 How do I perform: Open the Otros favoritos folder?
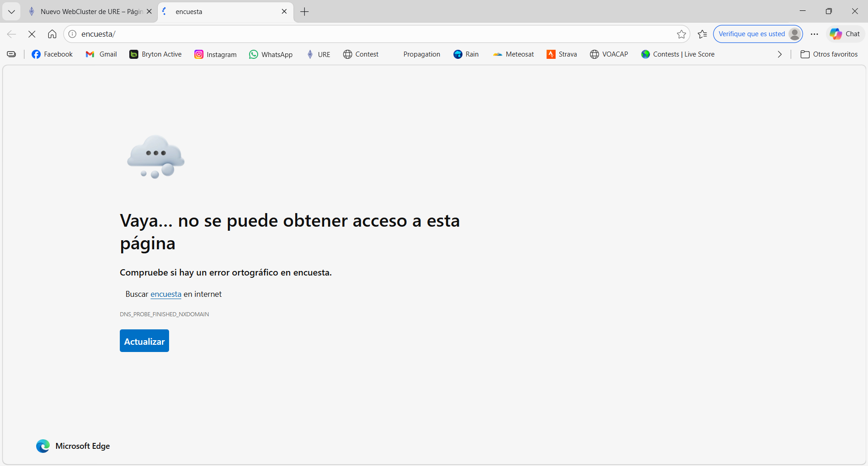coord(829,54)
